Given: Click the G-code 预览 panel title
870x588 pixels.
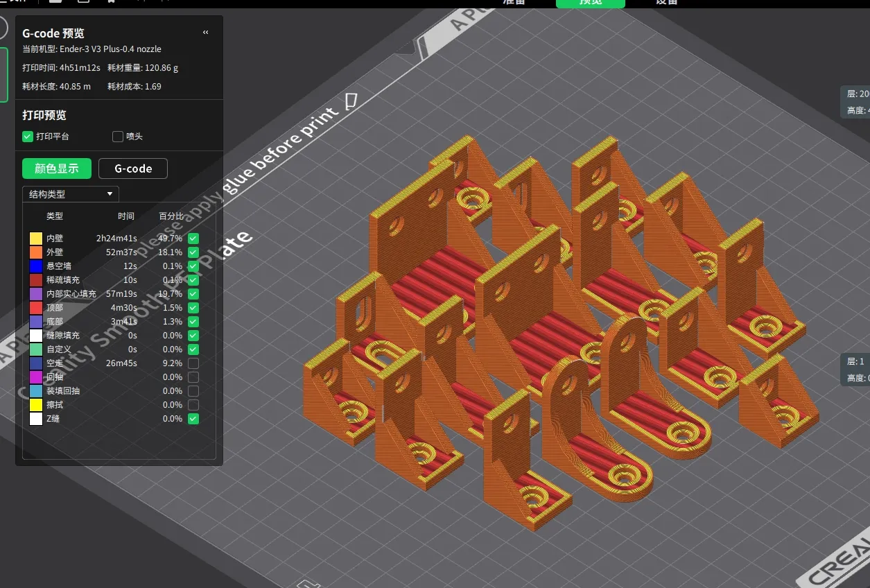Looking at the screenshot, I should pyautogui.click(x=53, y=33).
